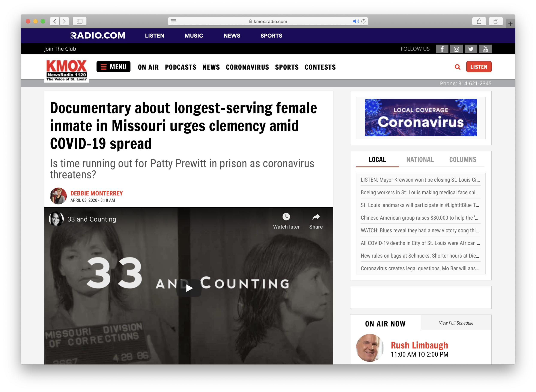Open CORONAVIRUS in the station menu

tap(247, 67)
